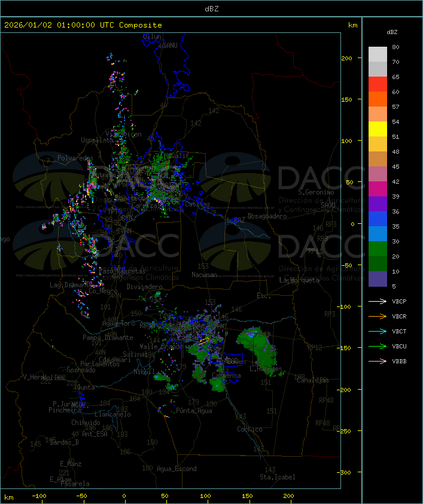Click the dBZ heading above the color scale

point(392,32)
